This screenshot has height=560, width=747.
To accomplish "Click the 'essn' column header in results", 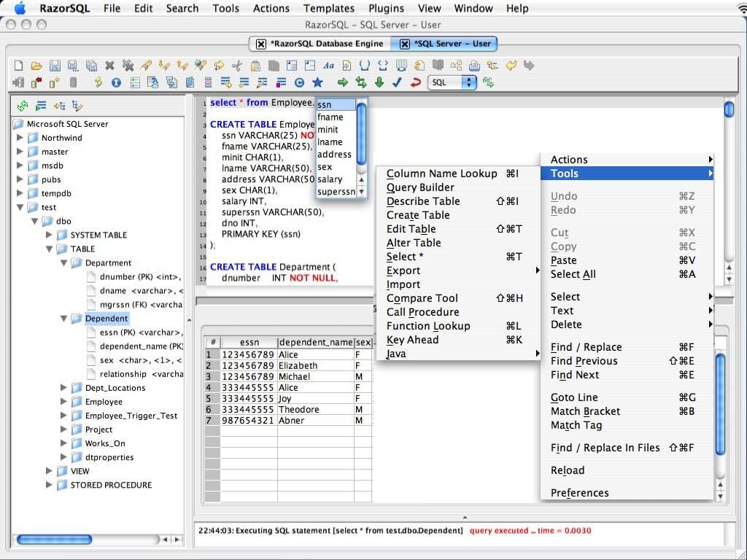I will [249, 343].
